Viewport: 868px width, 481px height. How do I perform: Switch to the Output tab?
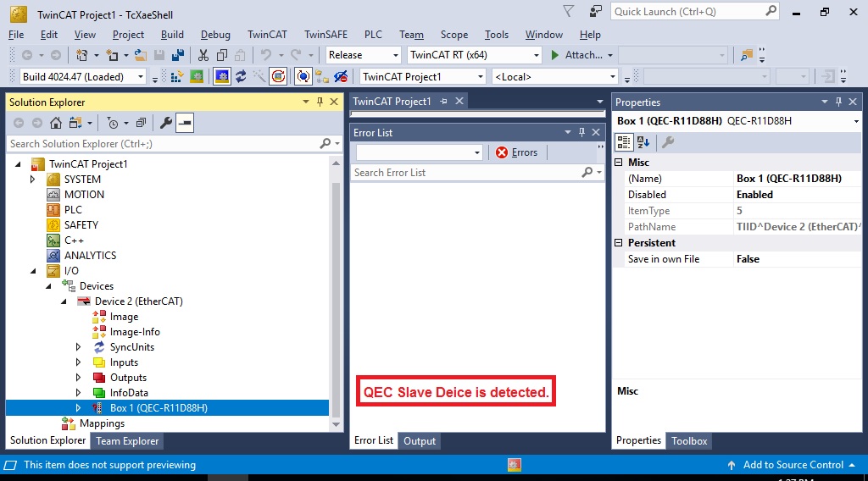point(419,440)
